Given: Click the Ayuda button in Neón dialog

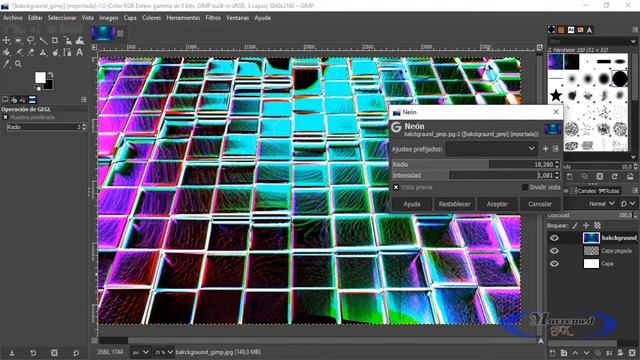Looking at the screenshot, I should point(412,204).
